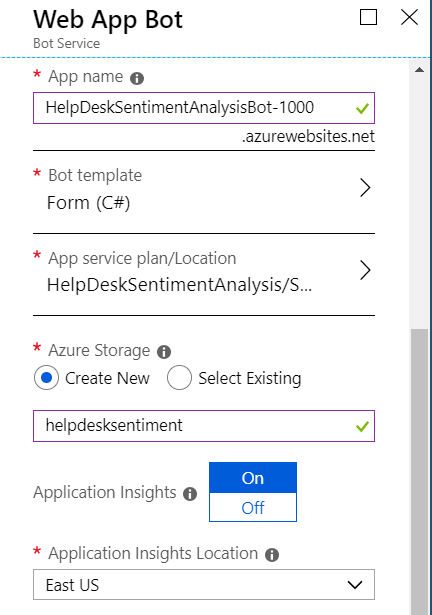Maximize the Web App Bot blade
Screen dimensions: 432x615
point(368,17)
